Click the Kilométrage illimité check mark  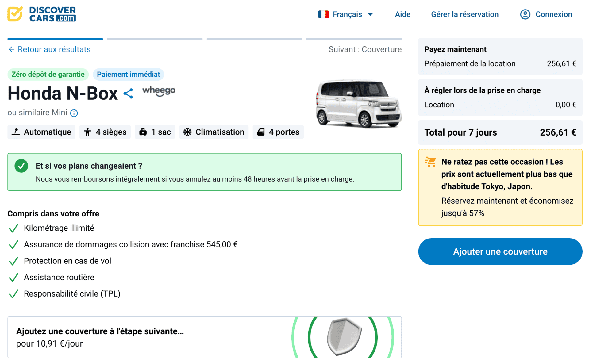pos(13,228)
